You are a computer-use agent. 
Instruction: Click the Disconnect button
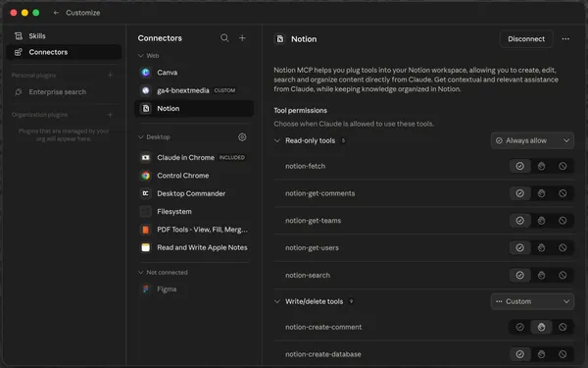(x=526, y=39)
